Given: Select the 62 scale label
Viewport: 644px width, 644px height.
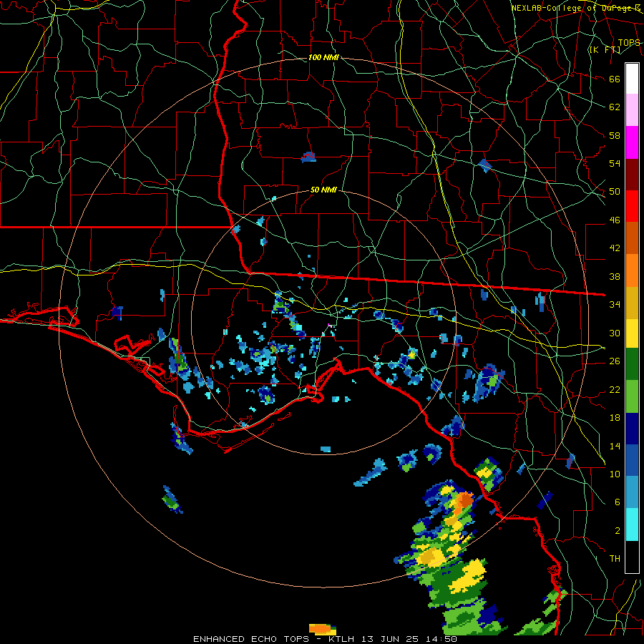Looking at the screenshot, I should pyautogui.click(x=615, y=107).
